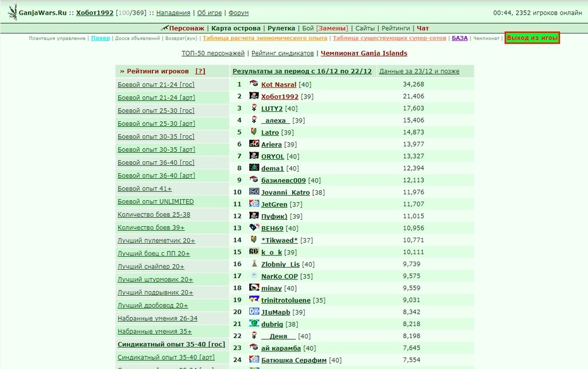Click syndicate icon next to Kot Nasral
The image size is (588, 369).
coord(254,83)
